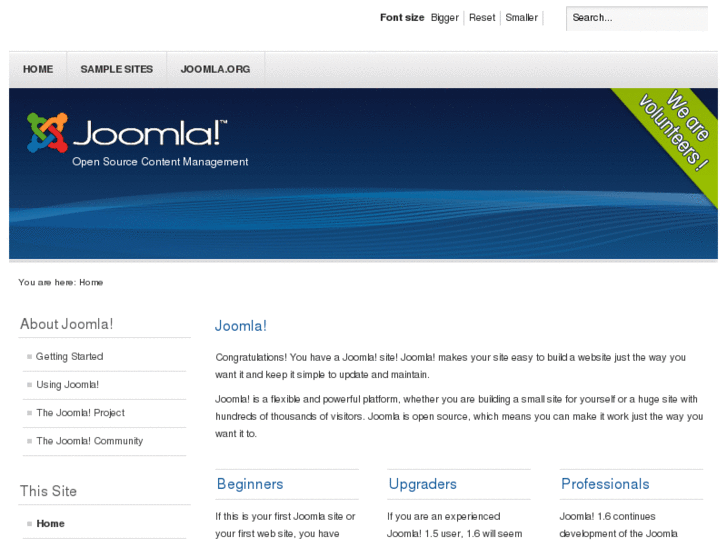The height and width of the screenshot is (545, 727).
Task: Open the JOOMLA.ORG menu item
Action: [x=216, y=69]
